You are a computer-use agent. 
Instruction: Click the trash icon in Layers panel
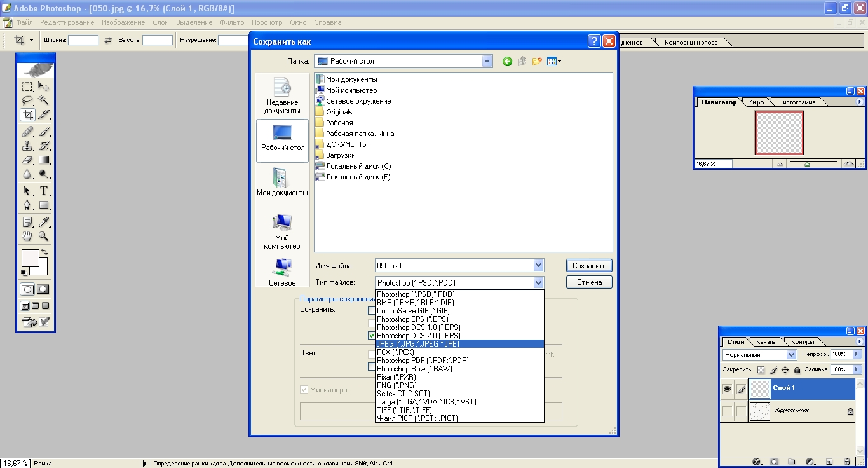coord(847,462)
